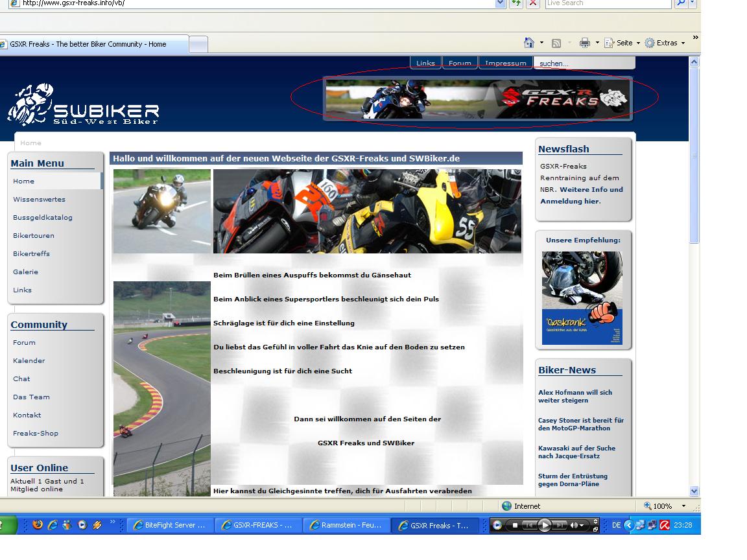Expand the zoom level 100% dropdown
This screenshot has width=747, height=560.
683,506
